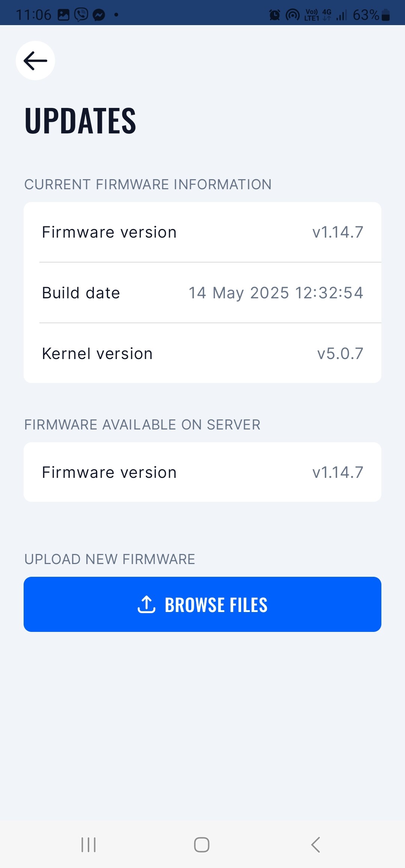
Task: Click the upload icon on Browse Files
Action: [x=147, y=604]
